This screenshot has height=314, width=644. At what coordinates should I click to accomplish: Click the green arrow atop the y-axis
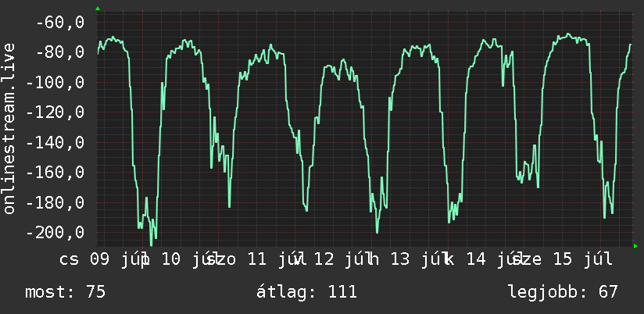[x=98, y=9]
